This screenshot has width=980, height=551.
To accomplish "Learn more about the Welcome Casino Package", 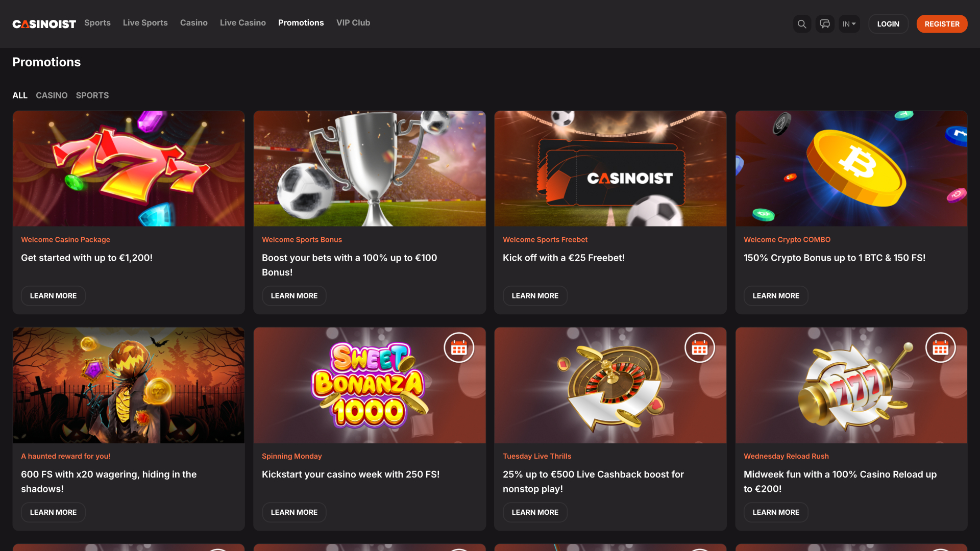I will 53,295.
